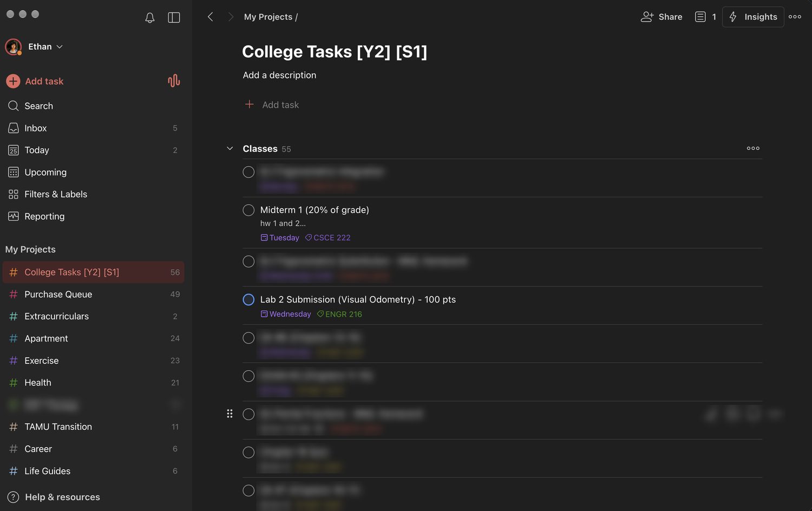Click the Tuesday due date on Midterm 1

pos(280,238)
